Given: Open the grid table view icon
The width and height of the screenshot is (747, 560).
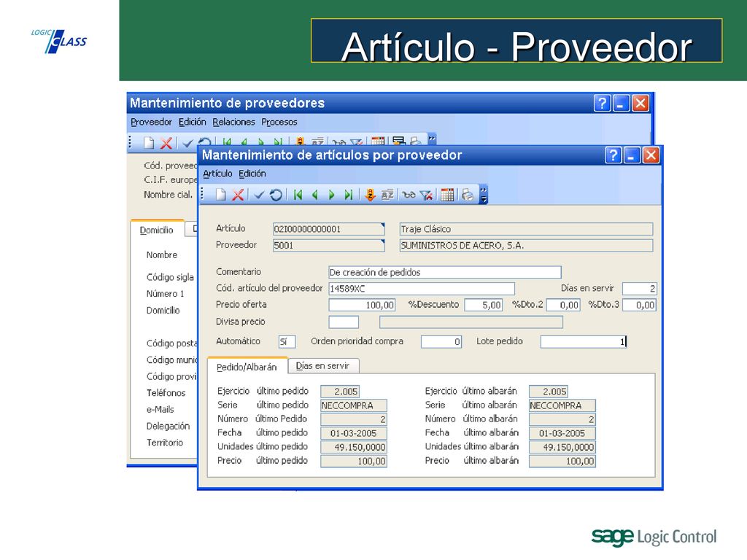Looking at the screenshot, I should [x=447, y=194].
